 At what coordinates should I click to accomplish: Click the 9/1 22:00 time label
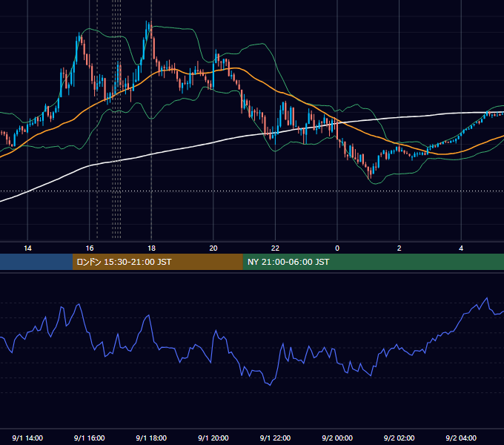click(x=275, y=438)
